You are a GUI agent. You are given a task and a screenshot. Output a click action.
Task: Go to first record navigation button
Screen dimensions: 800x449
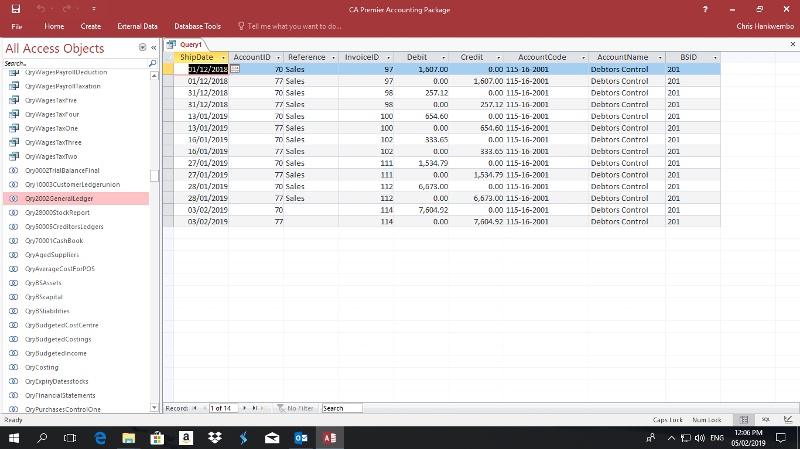pos(194,408)
